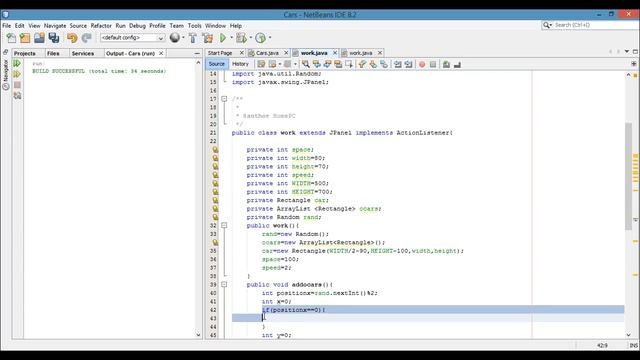Click the Save All toolbar icon

[54, 38]
